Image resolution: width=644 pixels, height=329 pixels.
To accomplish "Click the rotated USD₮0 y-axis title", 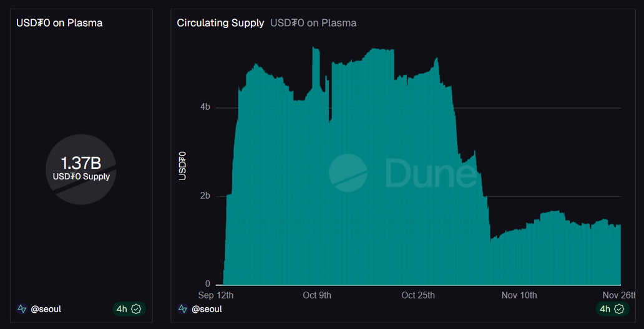I will click(183, 166).
